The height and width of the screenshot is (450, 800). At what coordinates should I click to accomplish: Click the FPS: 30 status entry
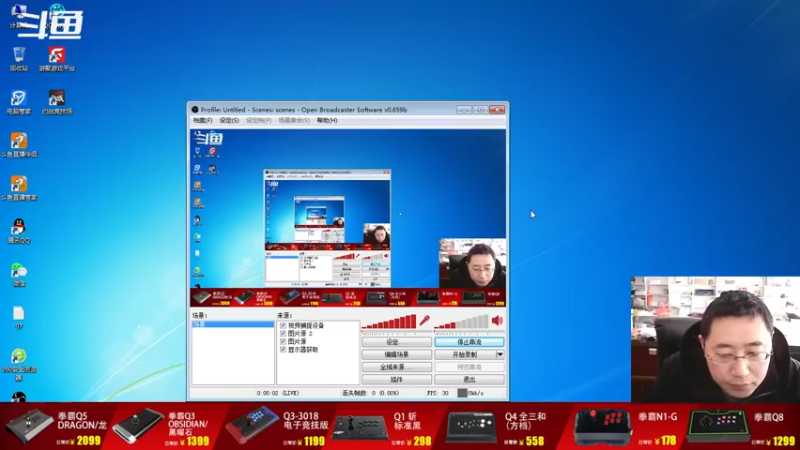[x=438, y=393]
